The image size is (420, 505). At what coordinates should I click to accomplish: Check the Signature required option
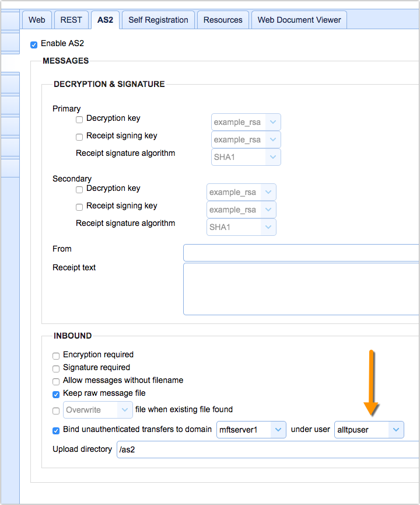point(56,368)
